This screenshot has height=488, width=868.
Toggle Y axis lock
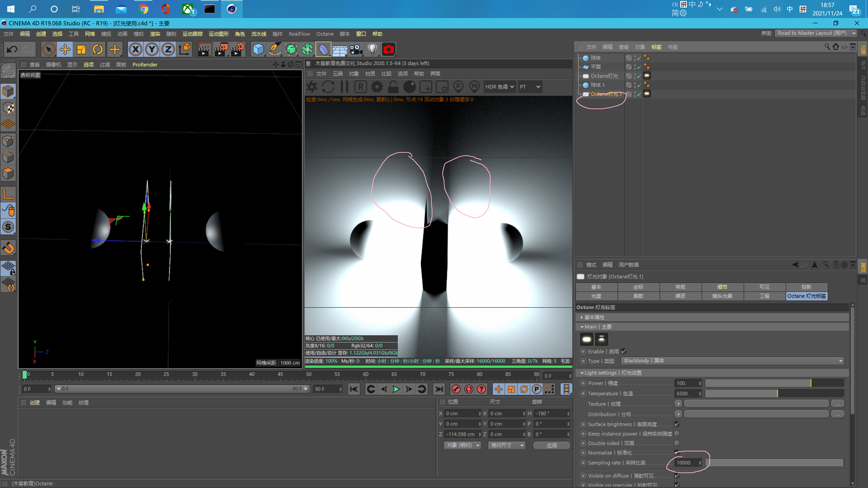(x=152, y=49)
